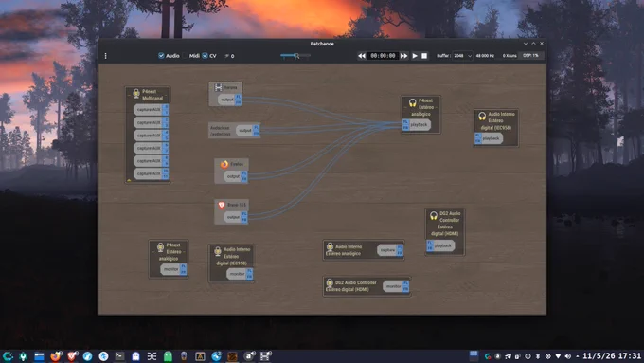
Task: Click the 00:00:00 transport time display
Action: 383,56
